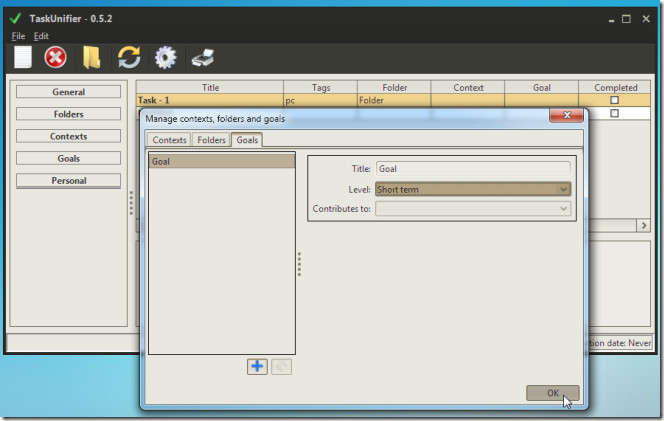Click the red delete toolbar icon
This screenshot has height=421, width=664.
pyautogui.click(x=55, y=57)
